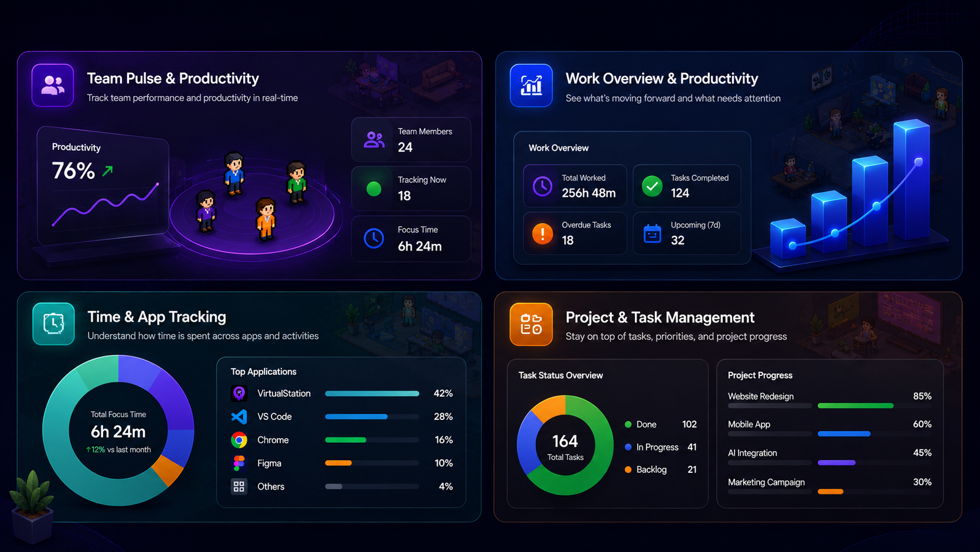Click the 76% productivity value
Image resolution: width=980 pixels, height=552 pixels.
point(73,171)
